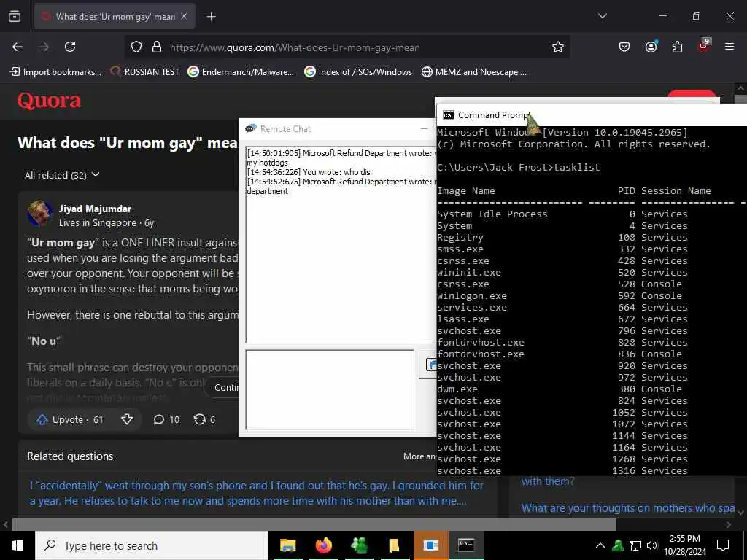Open the answer's 10 comments
Screen dimensions: 747x560
tap(166, 419)
